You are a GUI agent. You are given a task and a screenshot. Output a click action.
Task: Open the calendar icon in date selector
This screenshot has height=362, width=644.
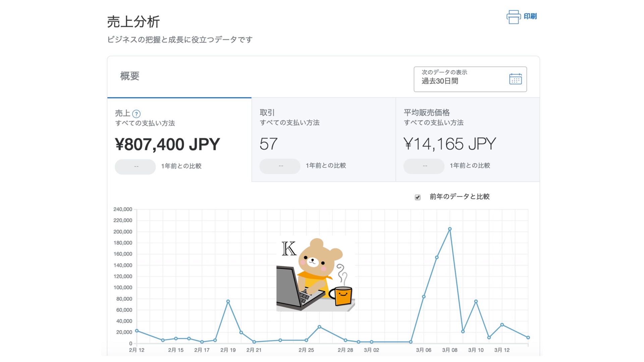(x=515, y=79)
